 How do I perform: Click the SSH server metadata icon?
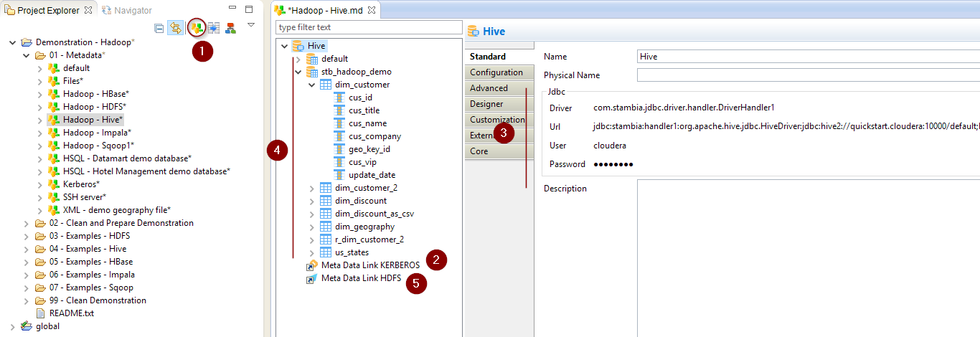click(54, 197)
